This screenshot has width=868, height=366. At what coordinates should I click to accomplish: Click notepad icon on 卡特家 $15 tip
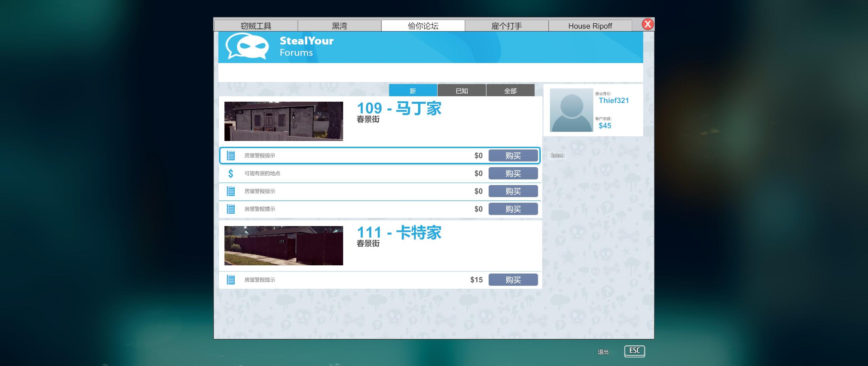point(231,280)
